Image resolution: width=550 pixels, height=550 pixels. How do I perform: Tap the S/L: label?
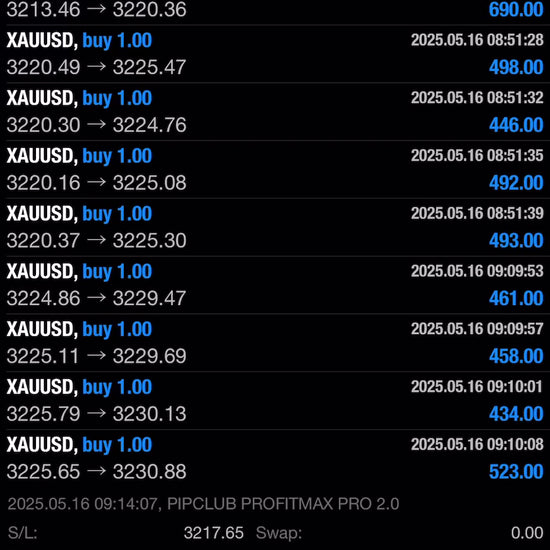click(x=22, y=533)
